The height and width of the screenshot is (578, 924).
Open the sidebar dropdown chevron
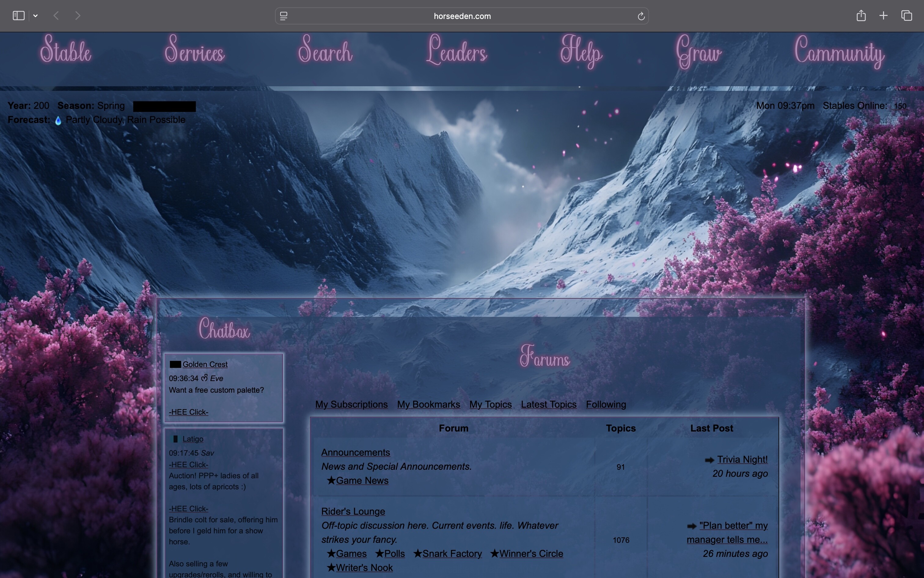[35, 16]
